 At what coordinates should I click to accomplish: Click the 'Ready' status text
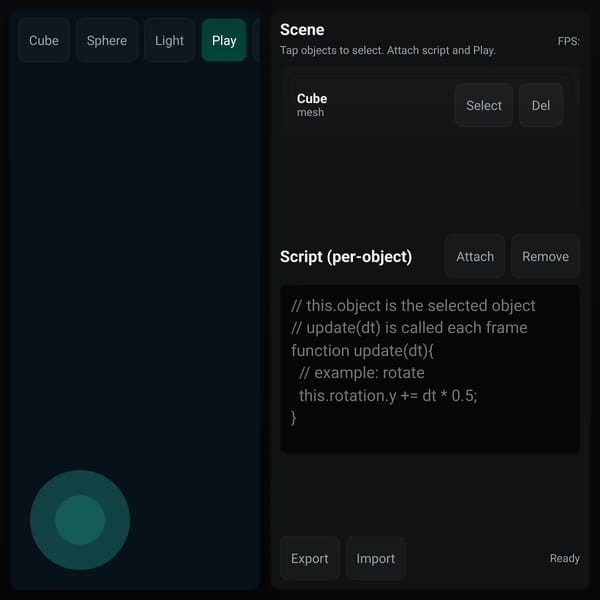tap(564, 558)
